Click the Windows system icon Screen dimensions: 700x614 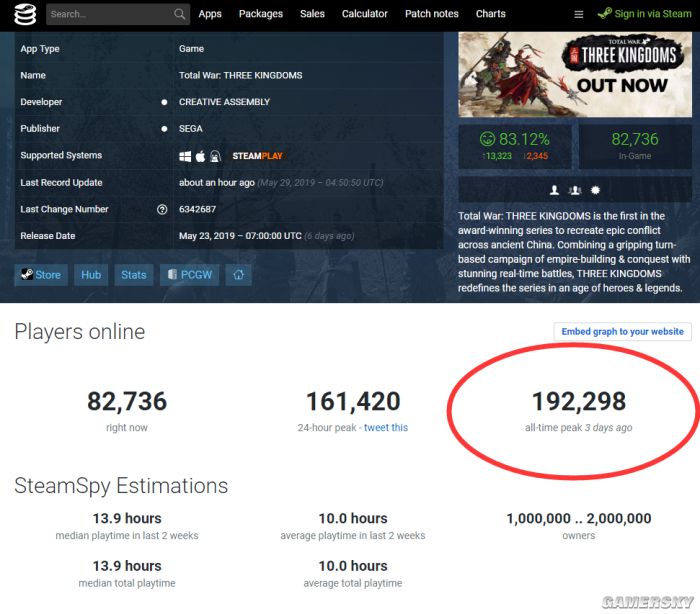point(185,156)
